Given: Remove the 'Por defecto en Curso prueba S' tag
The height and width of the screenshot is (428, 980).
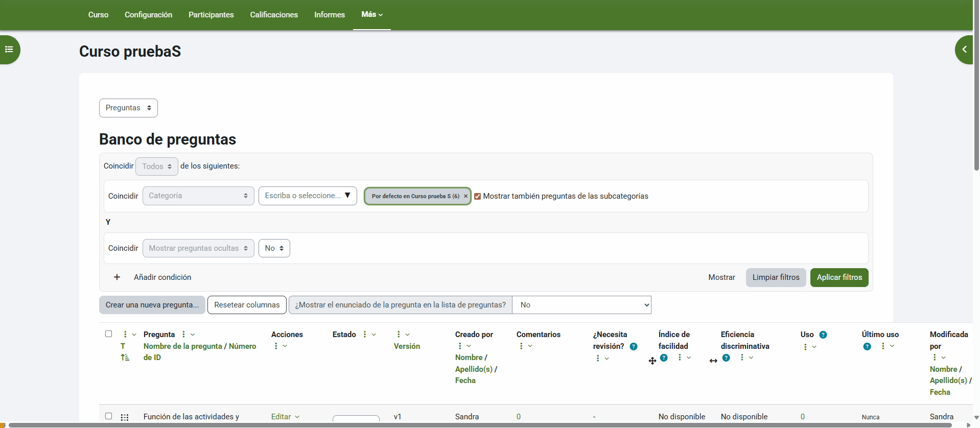Looking at the screenshot, I should [x=465, y=196].
